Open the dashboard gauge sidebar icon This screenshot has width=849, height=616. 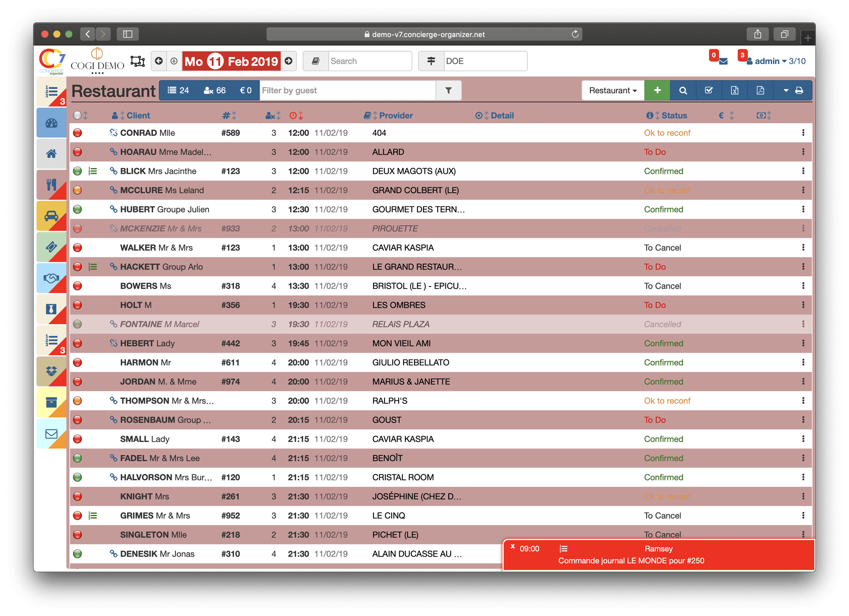click(51, 123)
